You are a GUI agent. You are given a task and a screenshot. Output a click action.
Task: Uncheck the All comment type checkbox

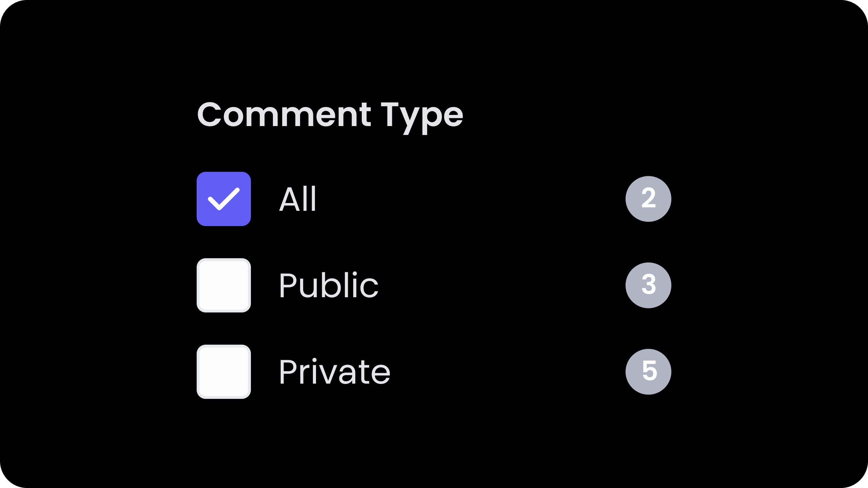click(224, 199)
